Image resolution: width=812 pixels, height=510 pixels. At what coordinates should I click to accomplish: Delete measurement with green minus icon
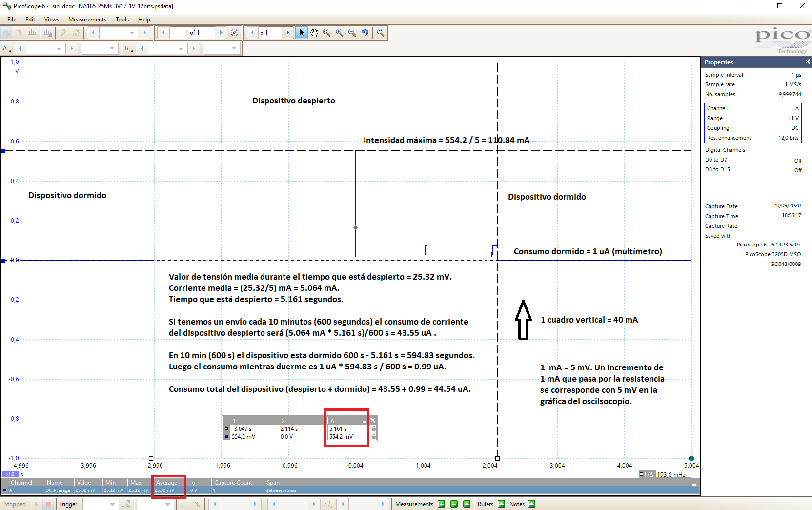click(x=454, y=504)
